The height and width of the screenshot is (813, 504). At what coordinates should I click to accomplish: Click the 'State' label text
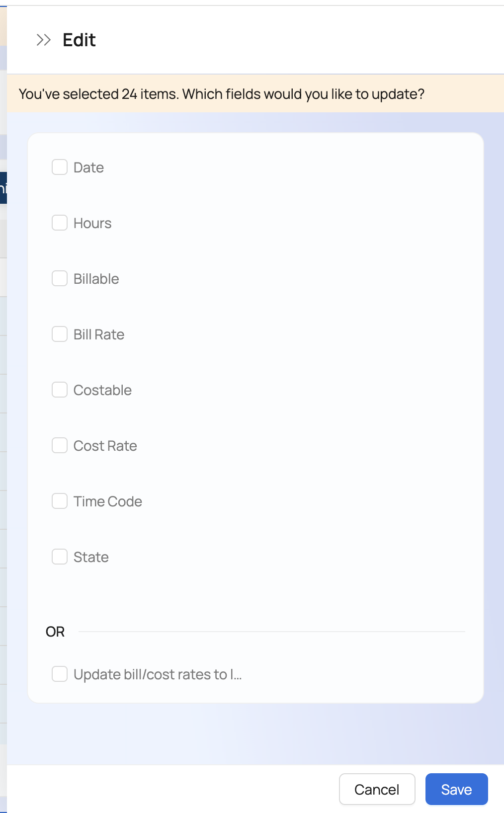point(91,557)
